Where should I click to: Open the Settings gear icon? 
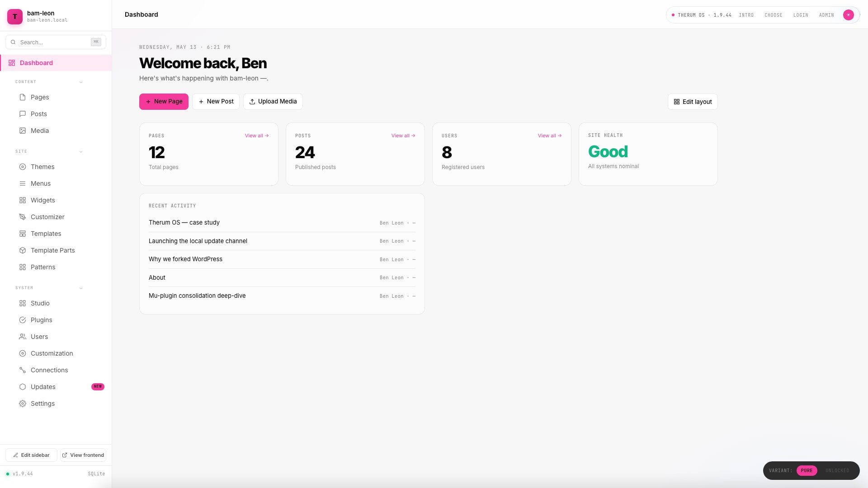(x=23, y=404)
